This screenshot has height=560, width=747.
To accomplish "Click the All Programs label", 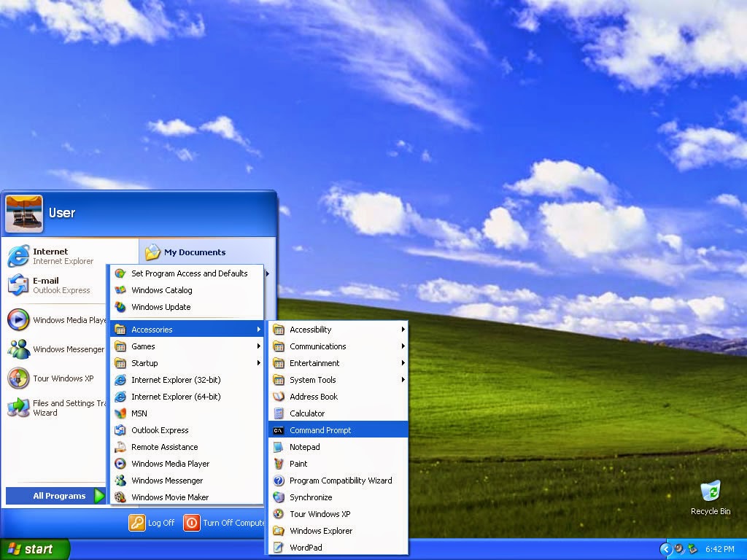I will point(59,496).
